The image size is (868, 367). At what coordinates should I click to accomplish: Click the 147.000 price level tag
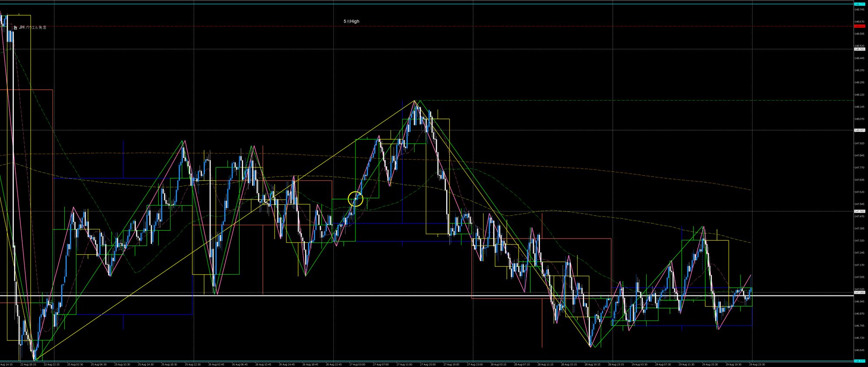859,292
